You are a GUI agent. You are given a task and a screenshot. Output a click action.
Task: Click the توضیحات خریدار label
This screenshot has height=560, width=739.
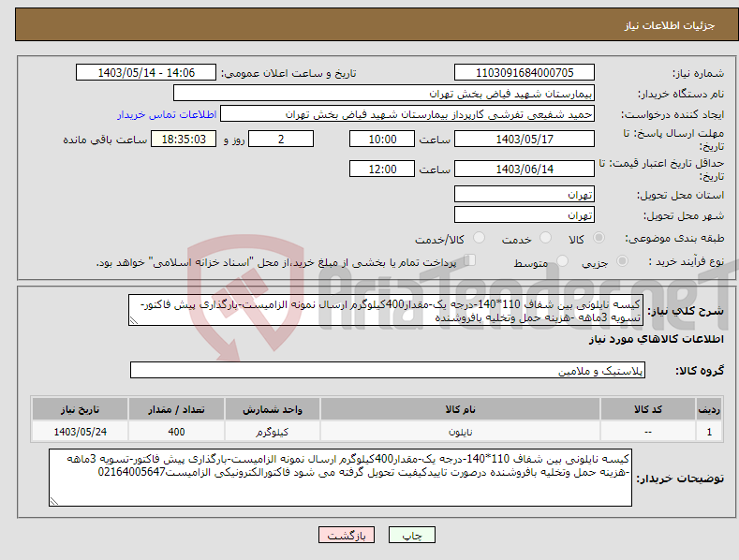(x=680, y=479)
